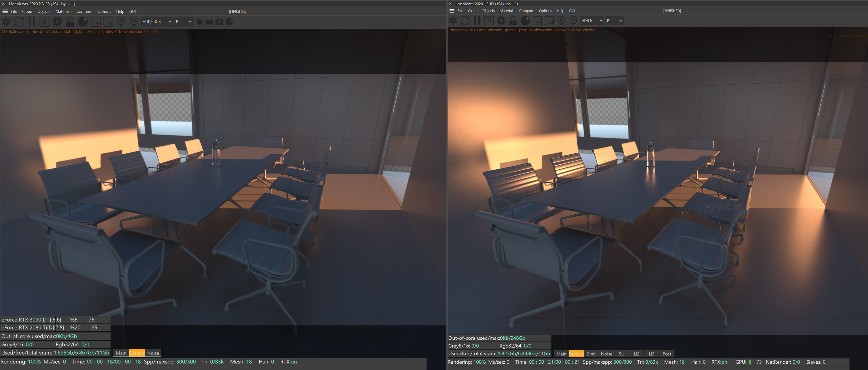Click render region R icon in right viewer
This screenshot has width=868, height=370.
[489, 21]
